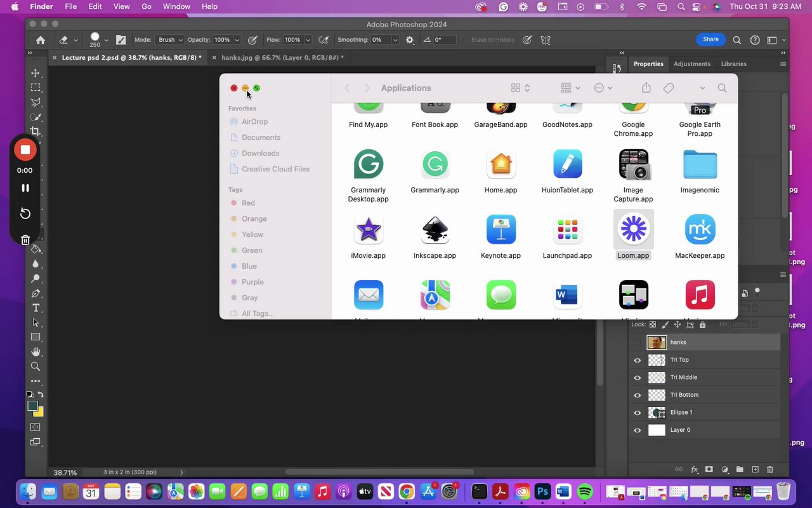Select the Type tool
The height and width of the screenshot is (508, 812).
pyautogui.click(x=36, y=308)
